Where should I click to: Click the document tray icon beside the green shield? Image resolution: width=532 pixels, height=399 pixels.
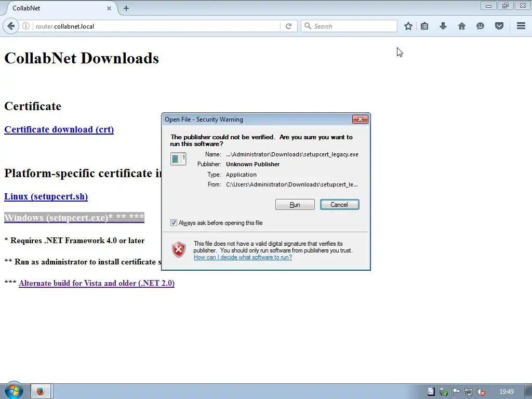[431, 392]
